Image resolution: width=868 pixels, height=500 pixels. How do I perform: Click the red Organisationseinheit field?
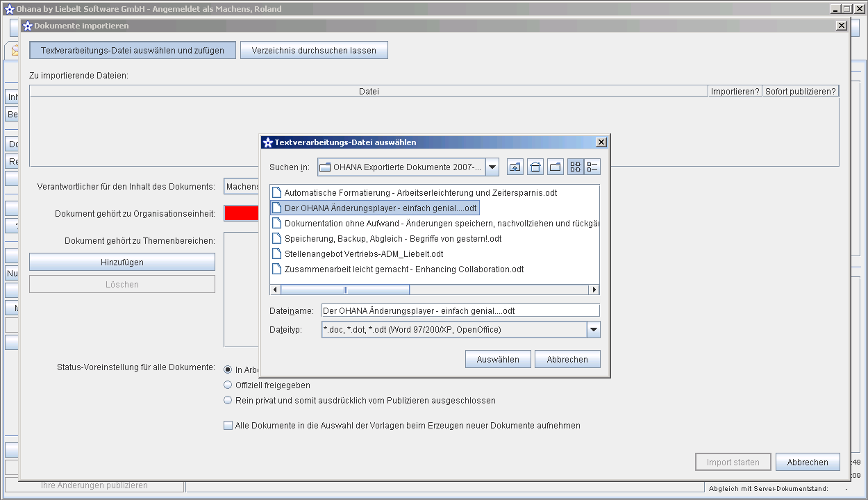pos(241,214)
